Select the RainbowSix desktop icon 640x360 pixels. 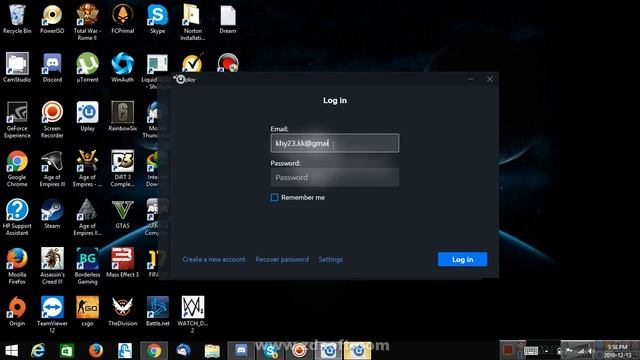(122, 117)
